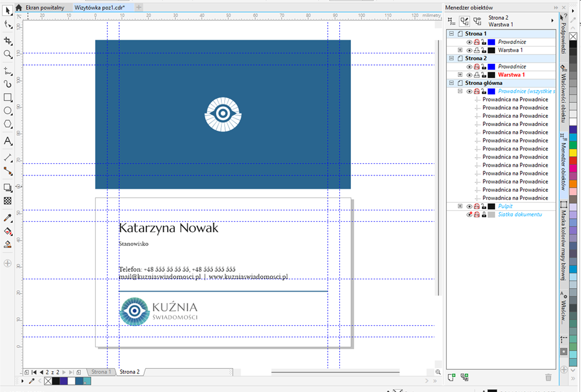
Task: Pick the yellow swatch in the color palette
Action: pyautogui.click(x=573, y=152)
